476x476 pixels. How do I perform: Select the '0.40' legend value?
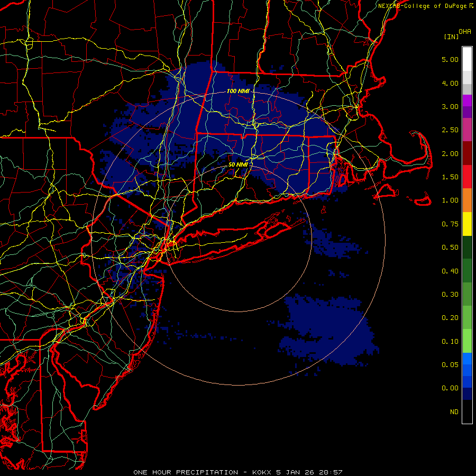[x=450, y=271]
